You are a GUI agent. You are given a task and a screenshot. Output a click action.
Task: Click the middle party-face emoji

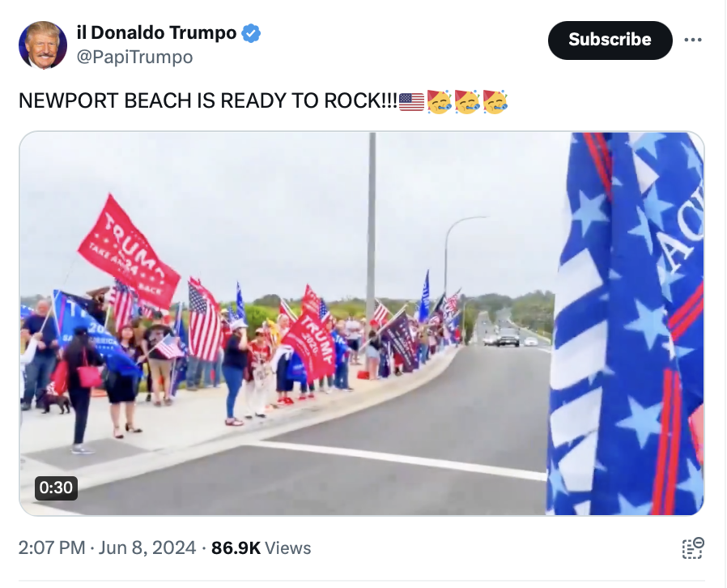tap(467, 101)
